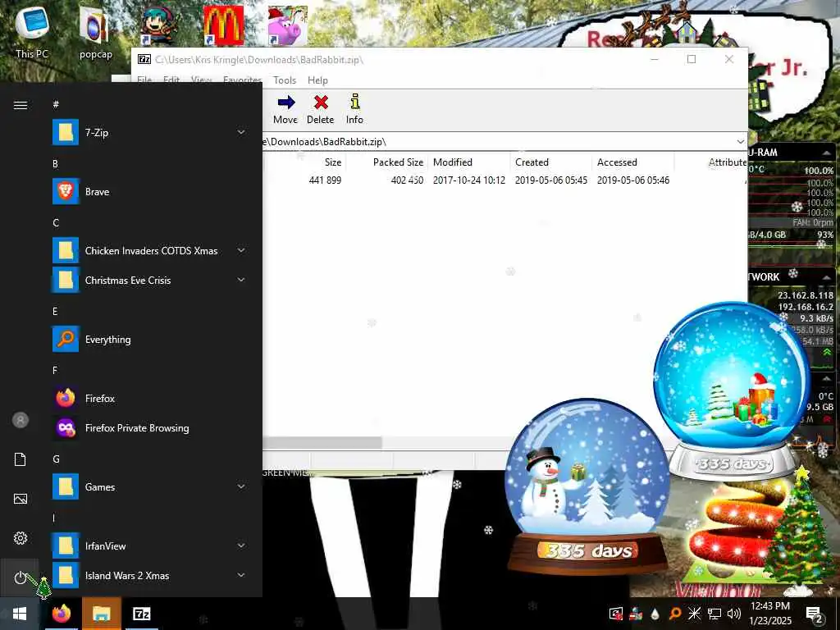Collapse the NETWORK gadget section arrow
840x630 pixels.
click(x=827, y=277)
